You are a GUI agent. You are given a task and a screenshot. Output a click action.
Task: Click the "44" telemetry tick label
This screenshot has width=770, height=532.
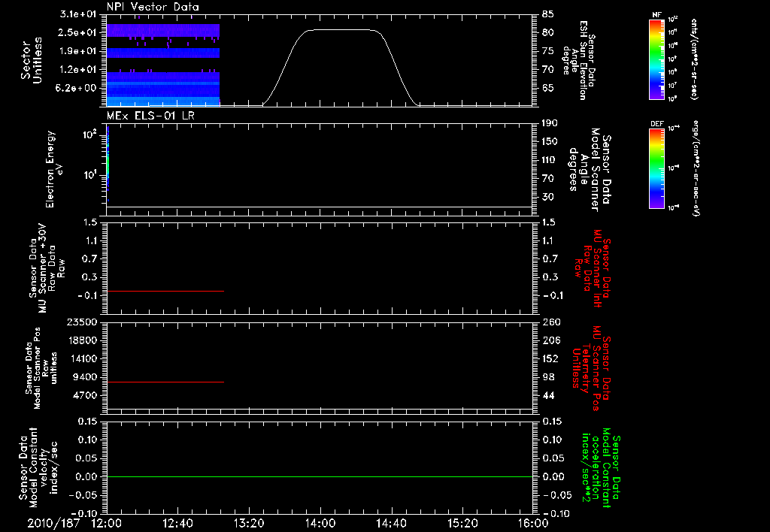coord(548,395)
